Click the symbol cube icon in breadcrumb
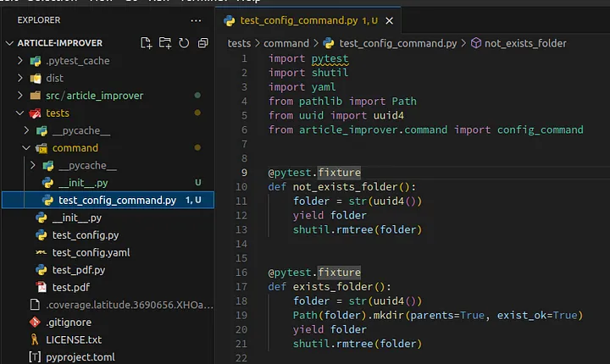 (476, 43)
